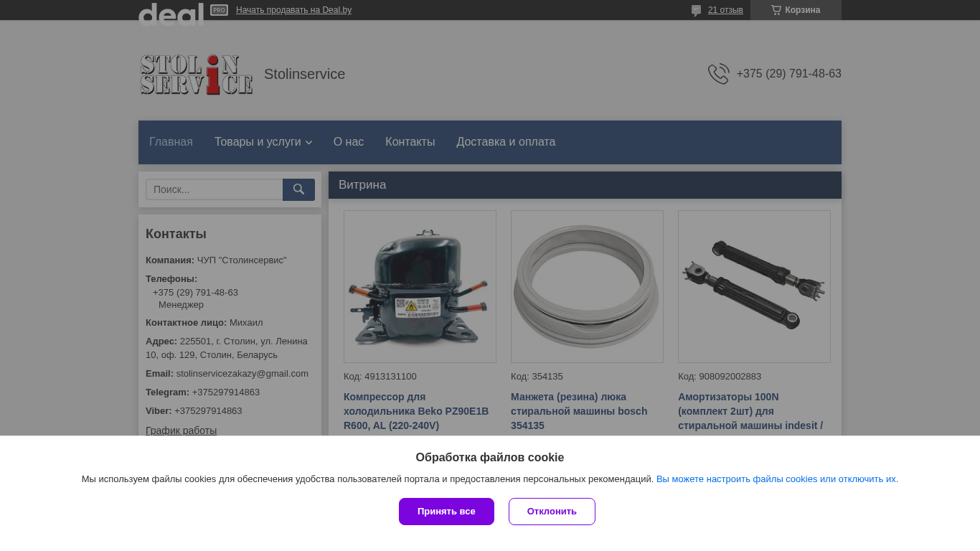This screenshot has height=551, width=980.
Task: Open Bosch door gasket product image
Action: 587,286
